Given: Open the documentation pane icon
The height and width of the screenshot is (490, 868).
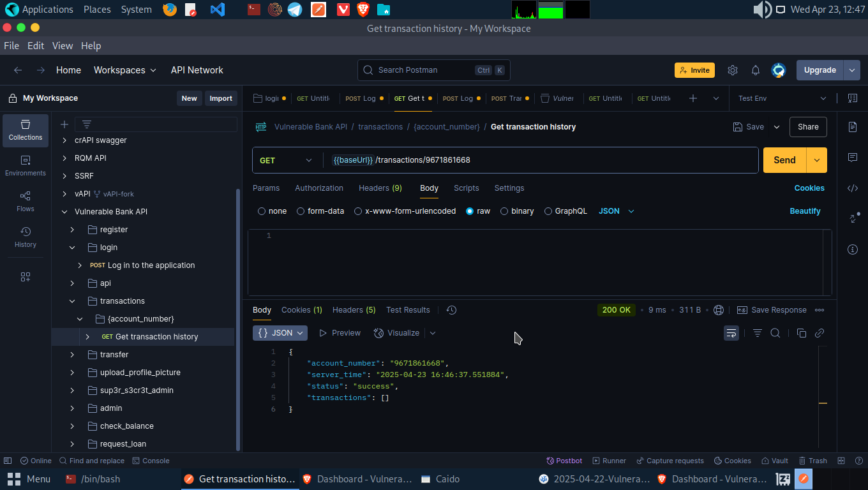Looking at the screenshot, I should click(853, 127).
